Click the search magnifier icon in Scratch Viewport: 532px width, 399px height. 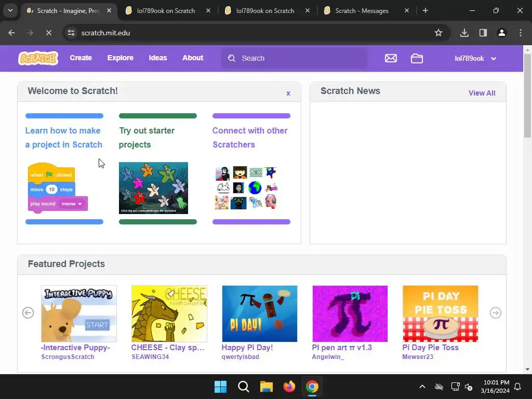pyautogui.click(x=232, y=58)
